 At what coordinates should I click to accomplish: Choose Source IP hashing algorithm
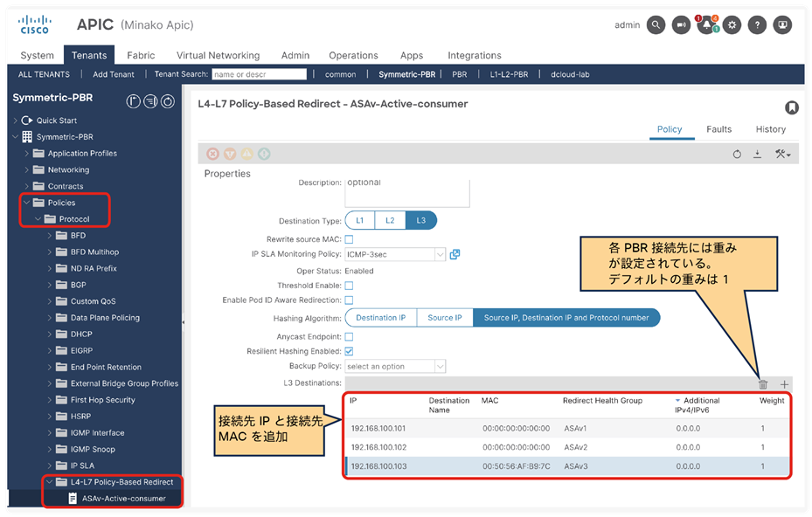pos(445,318)
